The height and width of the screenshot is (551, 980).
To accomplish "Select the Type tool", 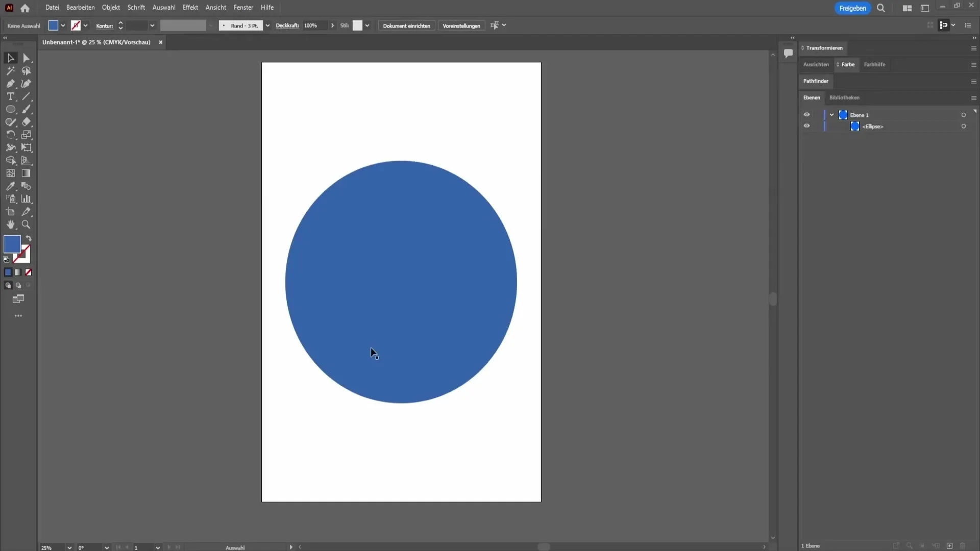I will 10,96.
